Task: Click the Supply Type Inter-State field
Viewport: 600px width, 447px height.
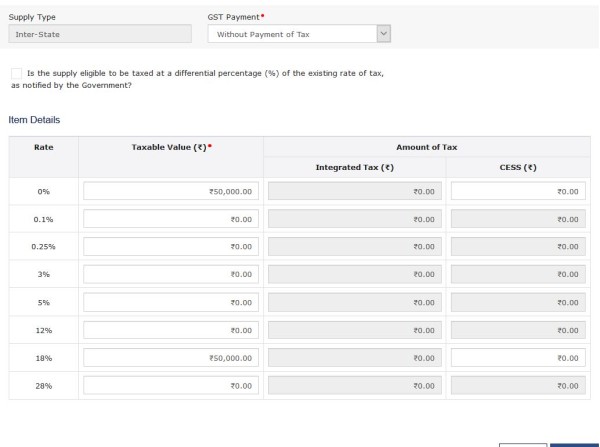Action: click(x=98, y=34)
